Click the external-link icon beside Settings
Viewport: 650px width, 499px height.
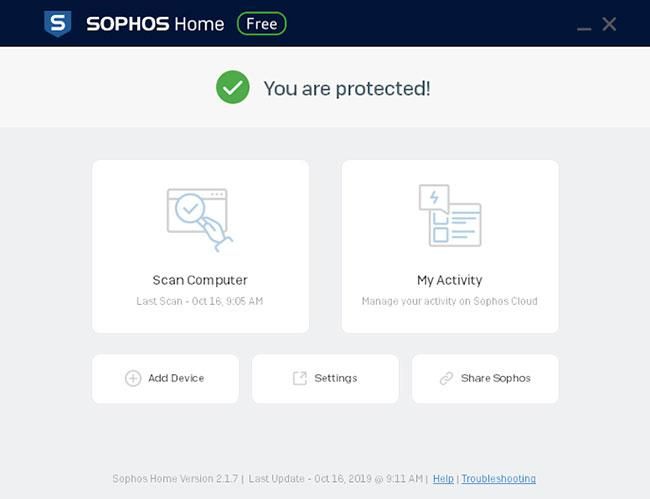pyautogui.click(x=300, y=378)
